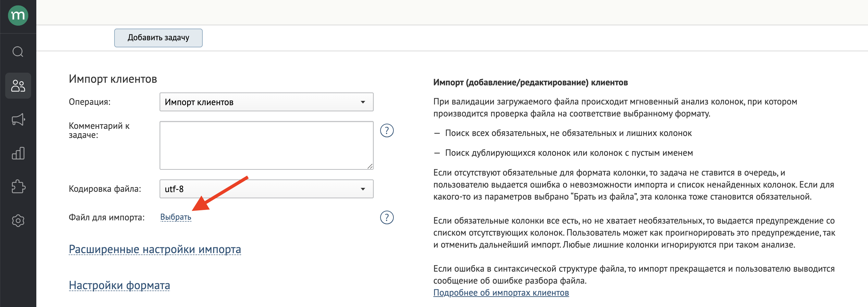Screen dimensions: 868x307
Task: Open the settings gear icon in sidebar
Action: (18, 221)
